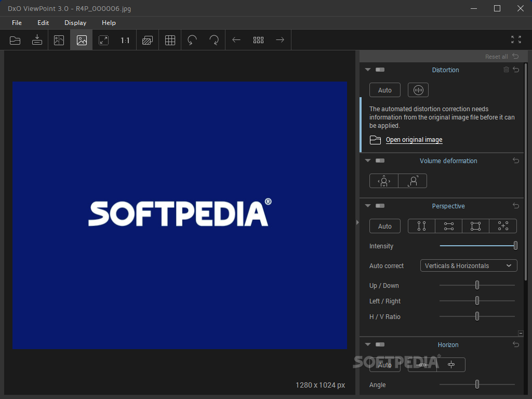
Task: Select the horizontal horizon level tool
Action: tap(422, 365)
